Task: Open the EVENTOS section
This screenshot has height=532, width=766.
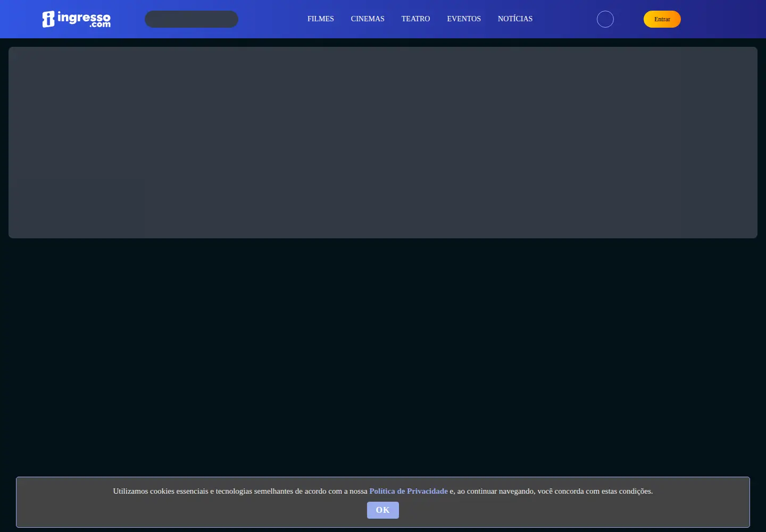Action: pyautogui.click(x=464, y=19)
